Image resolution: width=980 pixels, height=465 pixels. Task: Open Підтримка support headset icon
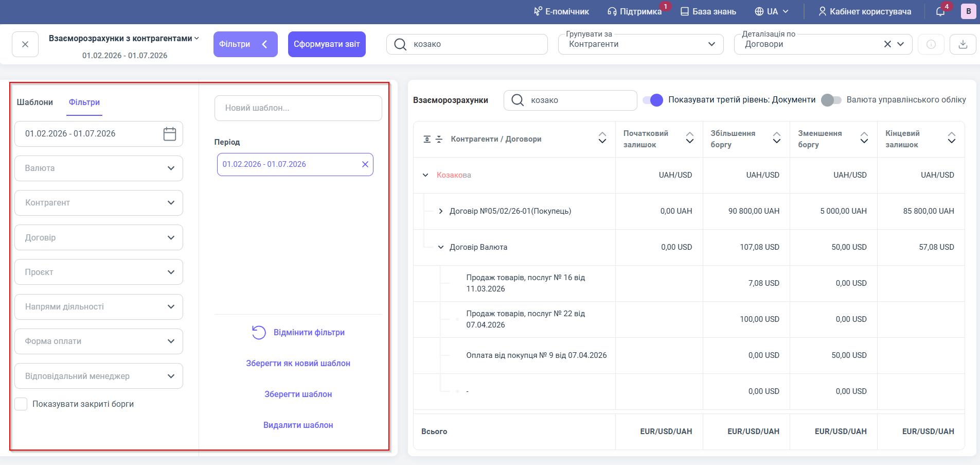[x=612, y=11]
